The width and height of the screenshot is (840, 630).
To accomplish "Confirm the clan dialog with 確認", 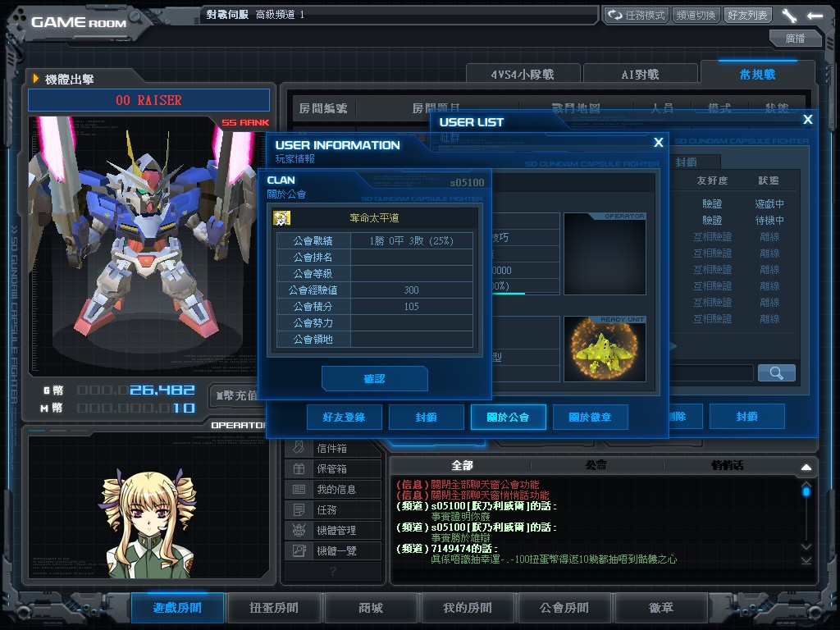I will point(374,379).
